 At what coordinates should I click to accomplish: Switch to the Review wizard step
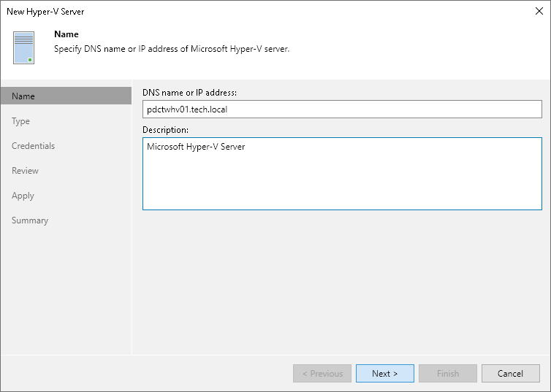click(25, 171)
